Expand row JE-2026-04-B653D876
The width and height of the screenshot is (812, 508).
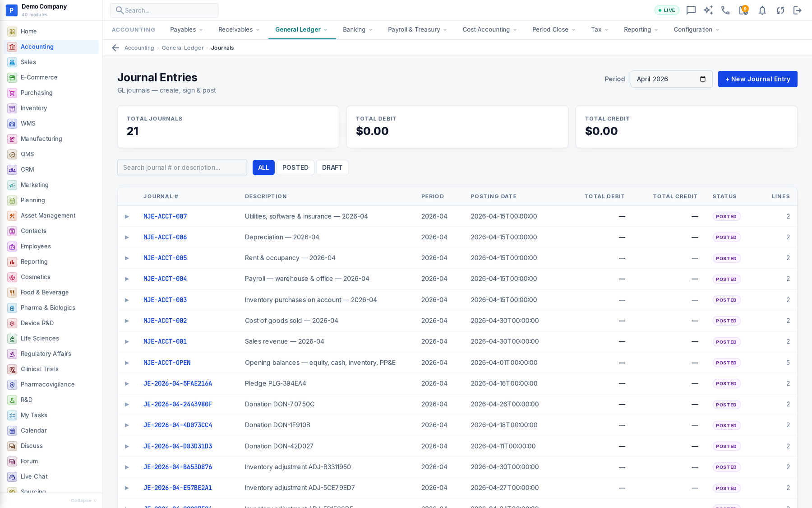[127, 467]
